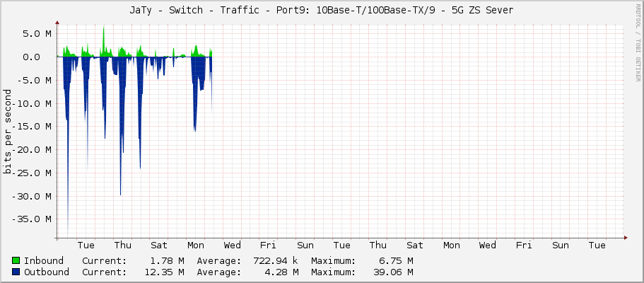Click the -10.0 M y-axis label

point(33,103)
